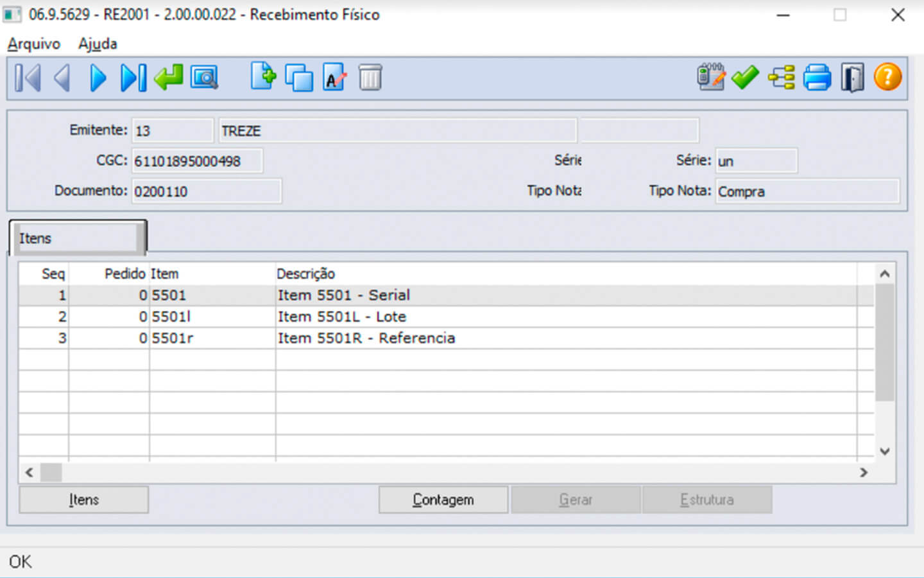Jump to the last record icon
Image resolution: width=924 pixels, height=578 pixels.
click(133, 78)
